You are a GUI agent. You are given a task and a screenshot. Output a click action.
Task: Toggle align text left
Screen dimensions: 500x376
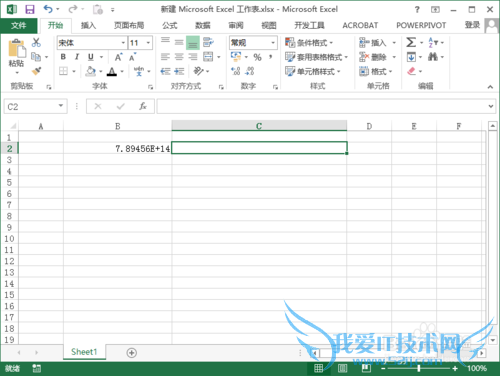[165, 57]
